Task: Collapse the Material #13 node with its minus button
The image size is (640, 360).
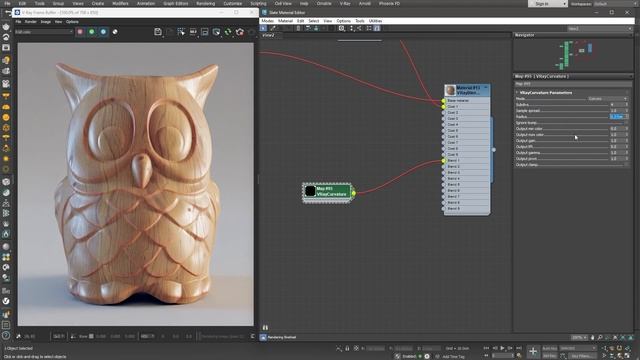Action: click(x=486, y=87)
